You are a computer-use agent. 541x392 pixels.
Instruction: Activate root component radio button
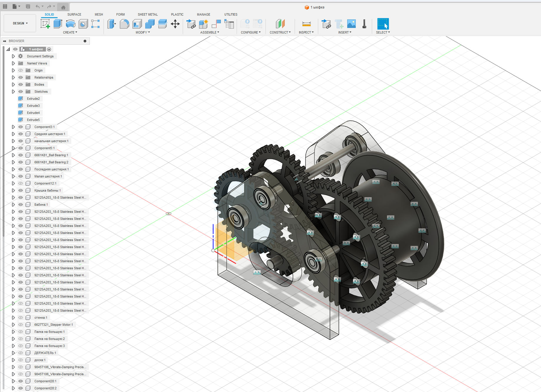49,49
